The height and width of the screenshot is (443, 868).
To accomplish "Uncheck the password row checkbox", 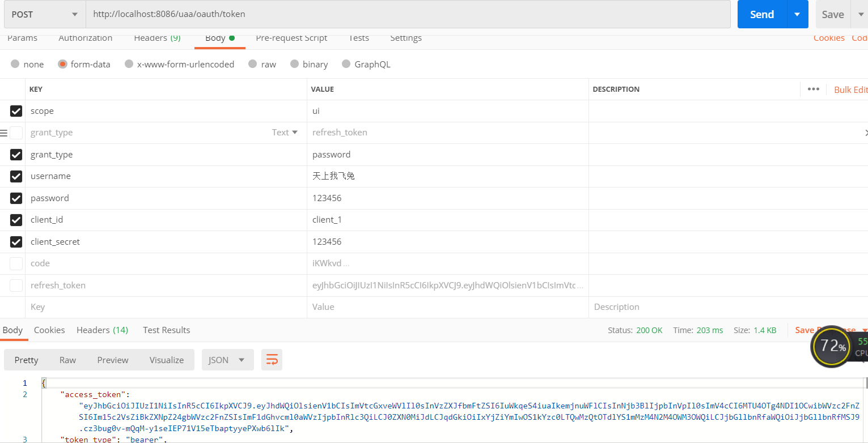I will 16,198.
